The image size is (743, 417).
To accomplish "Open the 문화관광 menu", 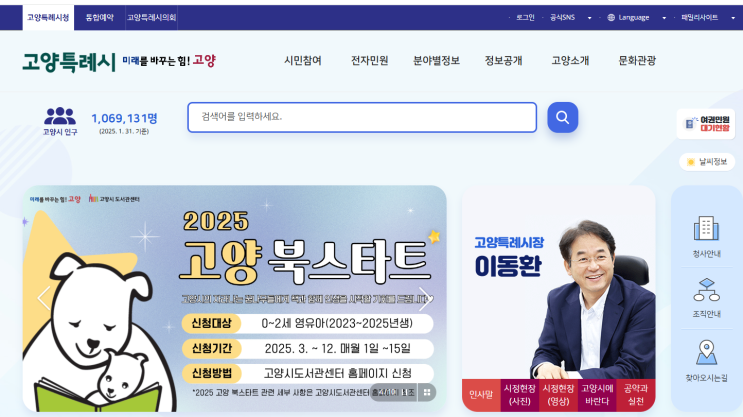I will (x=637, y=61).
